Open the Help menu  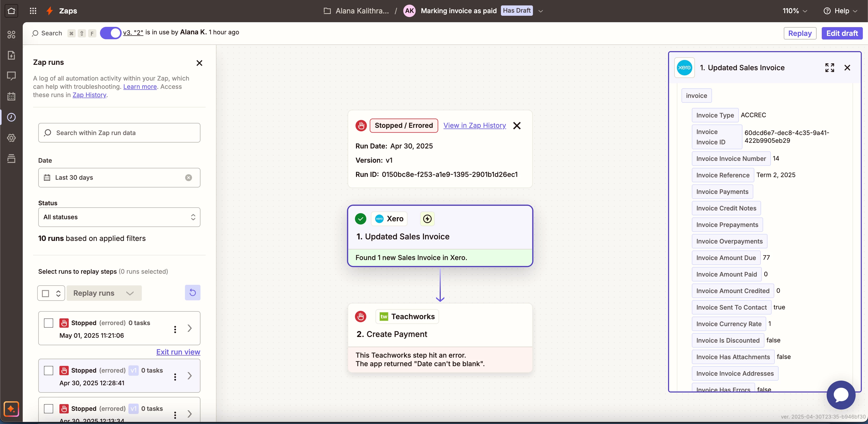[x=840, y=11]
